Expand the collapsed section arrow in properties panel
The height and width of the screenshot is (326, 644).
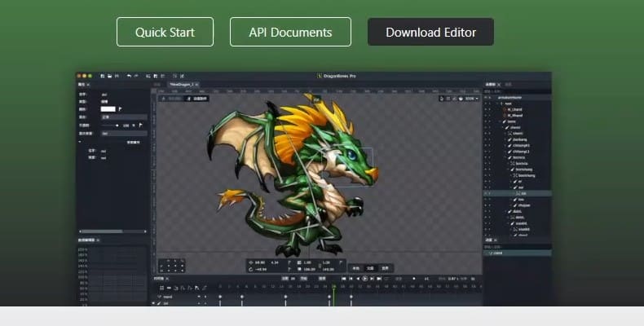pyautogui.click(x=80, y=142)
